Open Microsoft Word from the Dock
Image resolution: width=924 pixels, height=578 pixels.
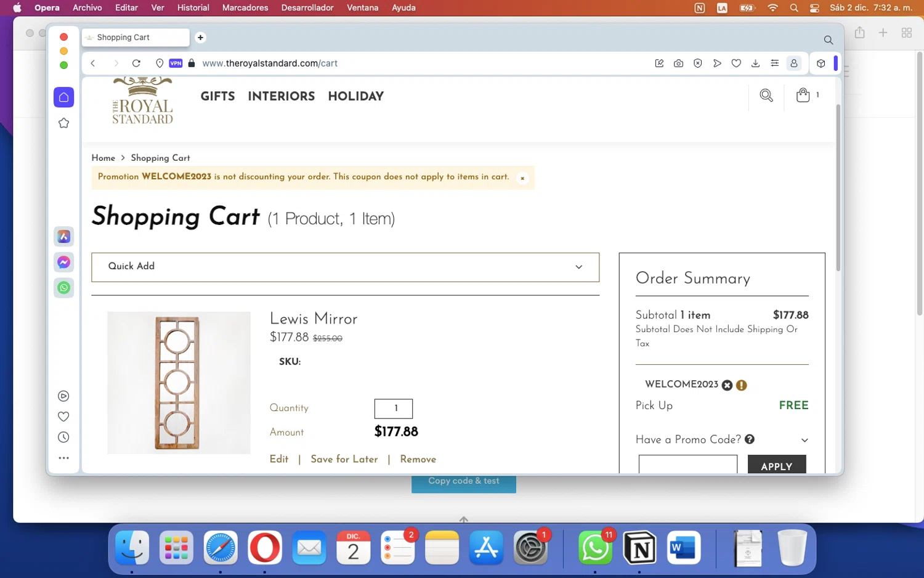click(x=684, y=547)
